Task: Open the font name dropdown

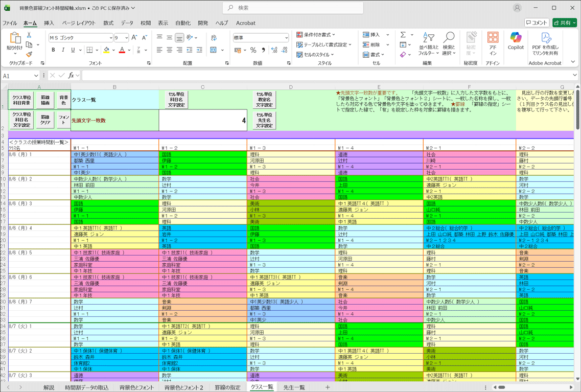Action: (110, 38)
